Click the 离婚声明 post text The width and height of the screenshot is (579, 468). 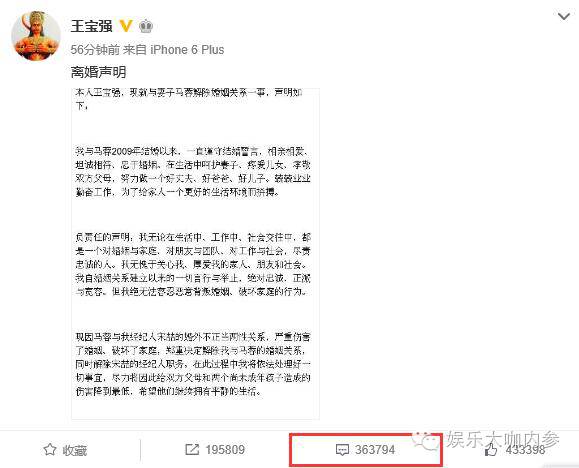(x=99, y=72)
